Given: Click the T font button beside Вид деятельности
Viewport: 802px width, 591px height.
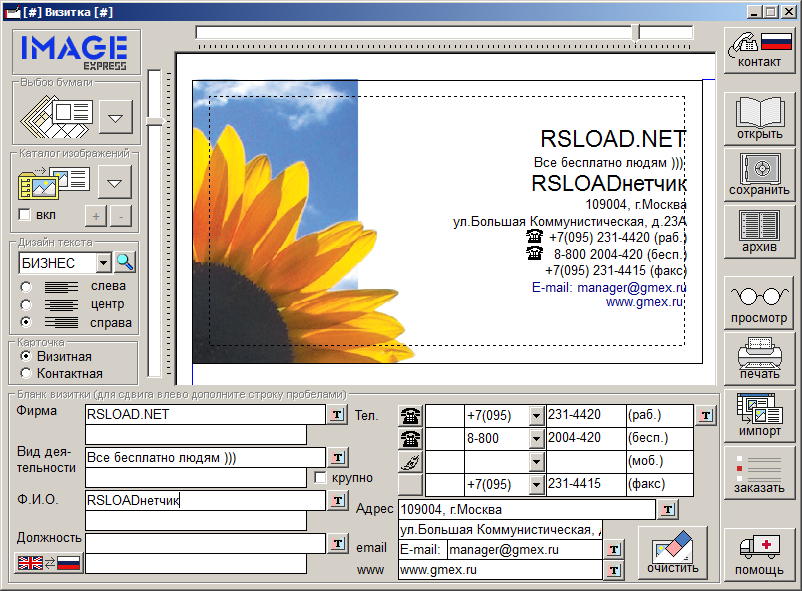Looking at the screenshot, I should pos(337,457).
